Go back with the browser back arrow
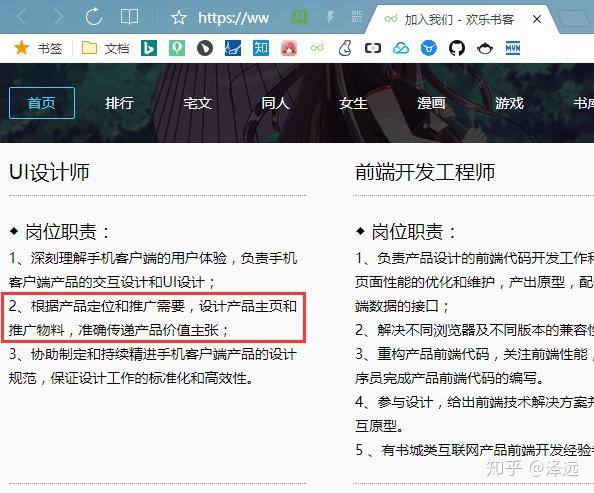This screenshot has height=493, width=594. coord(21,18)
